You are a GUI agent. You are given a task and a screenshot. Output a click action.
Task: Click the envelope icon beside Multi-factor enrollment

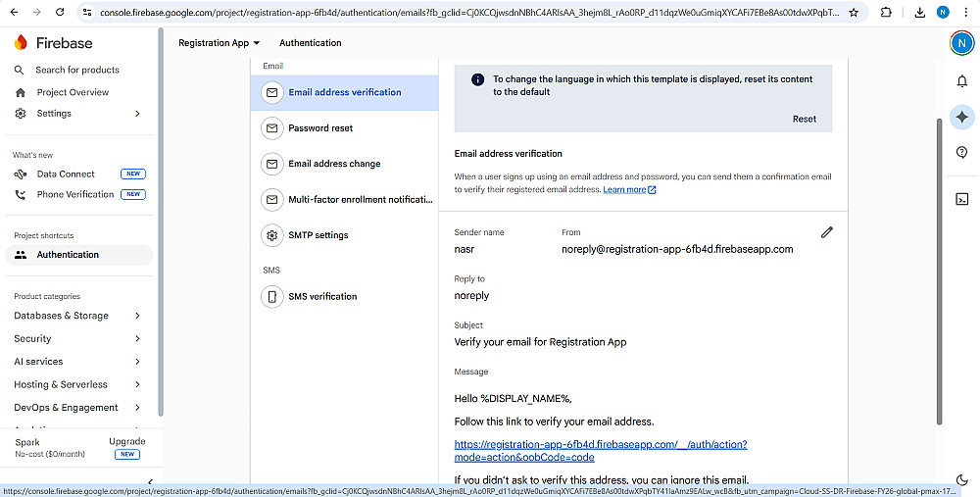[271, 199]
